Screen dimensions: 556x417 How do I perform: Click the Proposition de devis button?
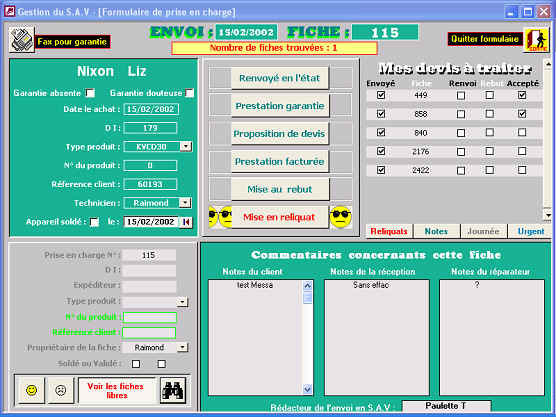280,134
